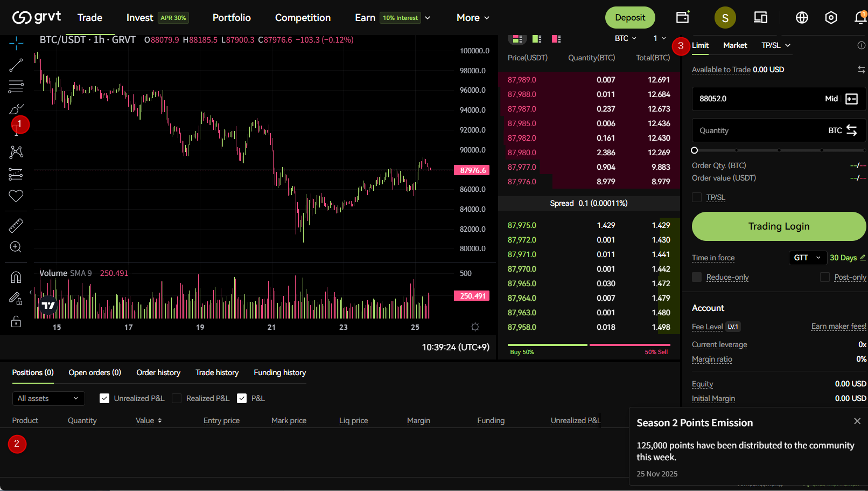Image resolution: width=868 pixels, height=491 pixels.
Task: Click the Quantity input field
Action: [759, 130]
